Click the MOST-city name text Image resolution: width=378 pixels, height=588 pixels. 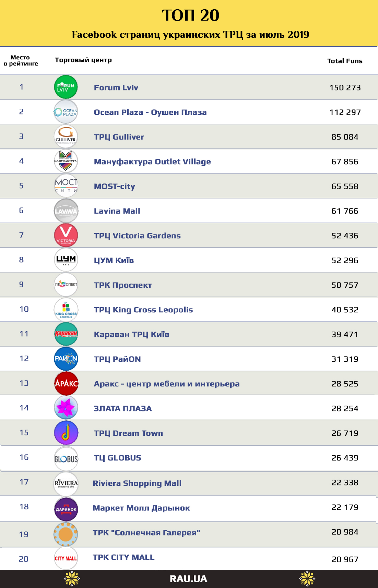pos(115,186)
